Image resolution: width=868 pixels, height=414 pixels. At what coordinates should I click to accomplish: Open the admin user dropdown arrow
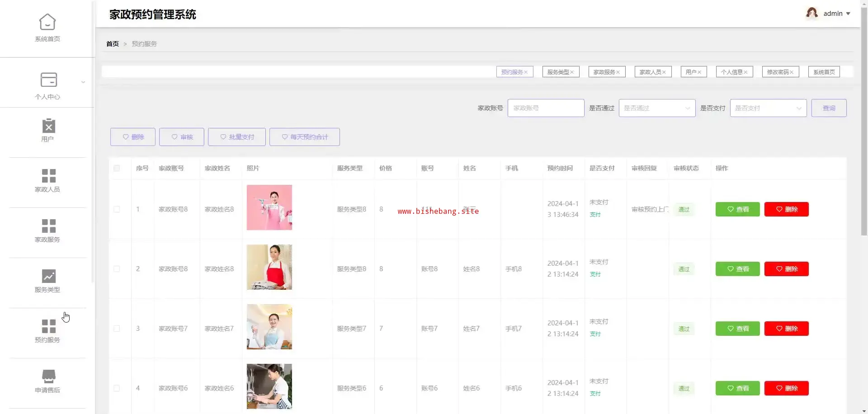pyautogui.click(x=848, y=14)
